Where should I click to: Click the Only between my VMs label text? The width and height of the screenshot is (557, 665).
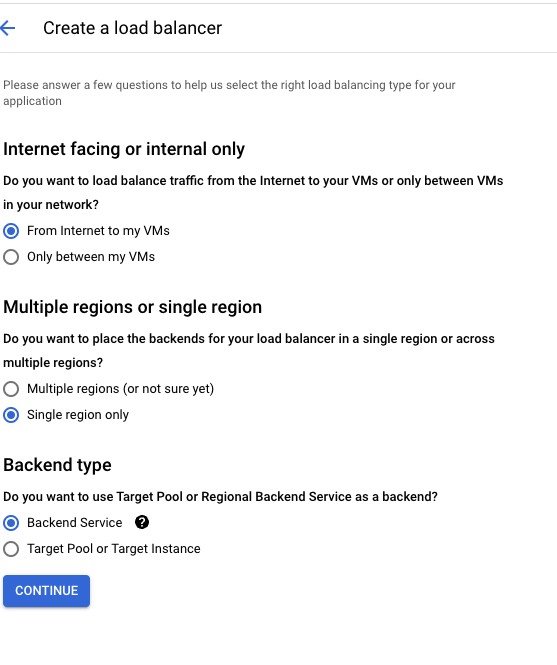click(x=91, y=257)
